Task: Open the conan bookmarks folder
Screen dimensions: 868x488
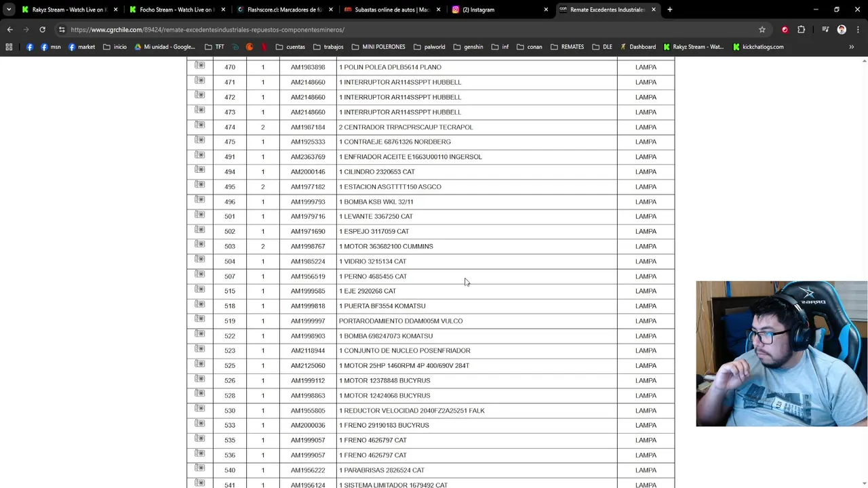Action: (x=529, y=47)
